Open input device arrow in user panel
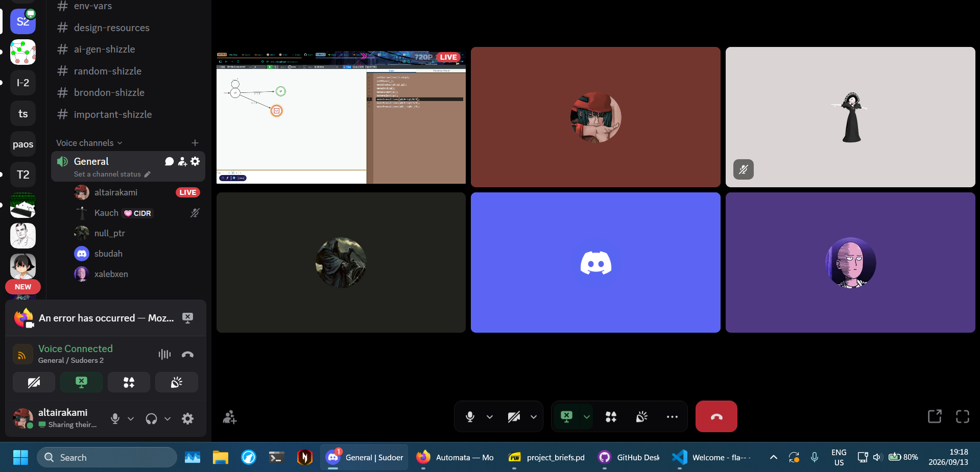This screenshot has height=472, width=980. click(x=131, y=418)
